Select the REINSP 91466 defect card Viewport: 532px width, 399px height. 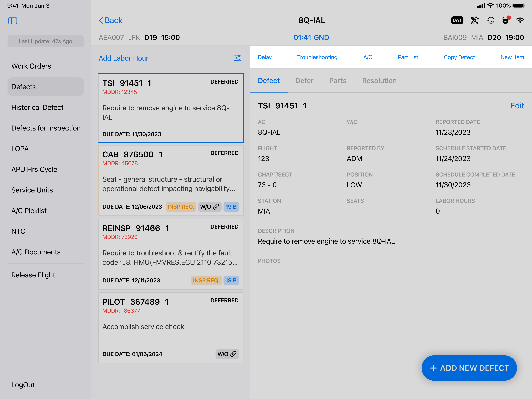pyautogui.click(x=170, y=254)
